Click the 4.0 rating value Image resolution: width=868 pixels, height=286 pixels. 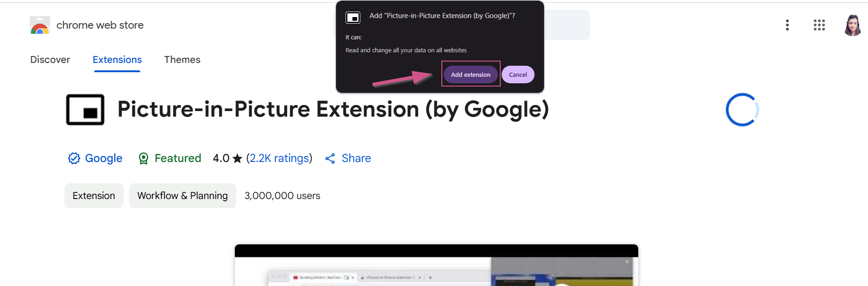(221, 158)
